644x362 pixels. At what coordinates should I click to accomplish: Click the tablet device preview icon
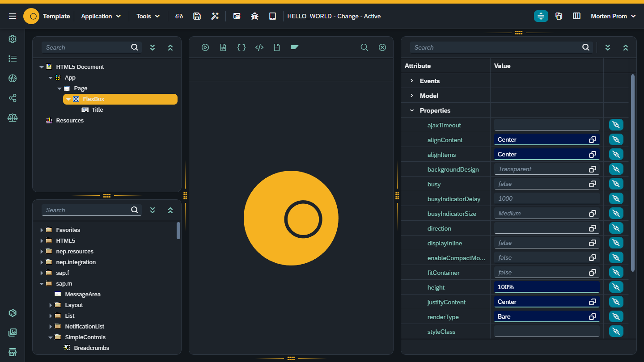click(x=272, y=16)
